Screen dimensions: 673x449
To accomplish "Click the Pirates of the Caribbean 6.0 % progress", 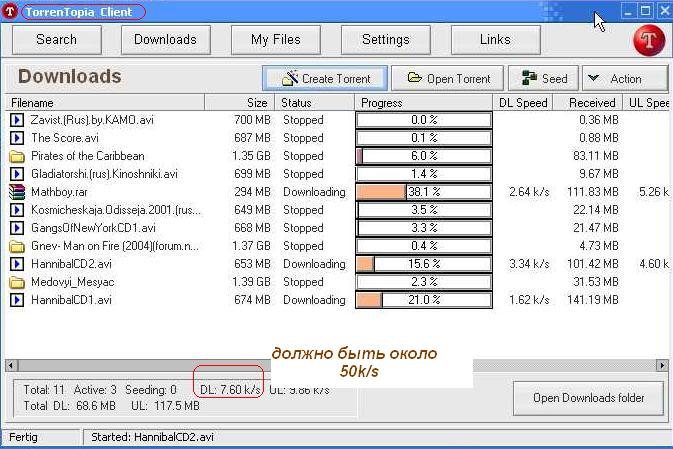I will tap(424, 156).
